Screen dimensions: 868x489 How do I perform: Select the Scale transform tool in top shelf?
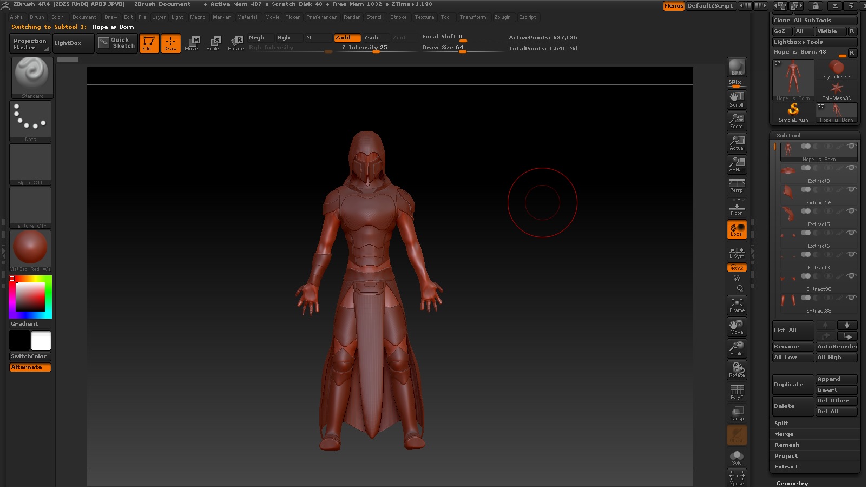pos(213,43)
